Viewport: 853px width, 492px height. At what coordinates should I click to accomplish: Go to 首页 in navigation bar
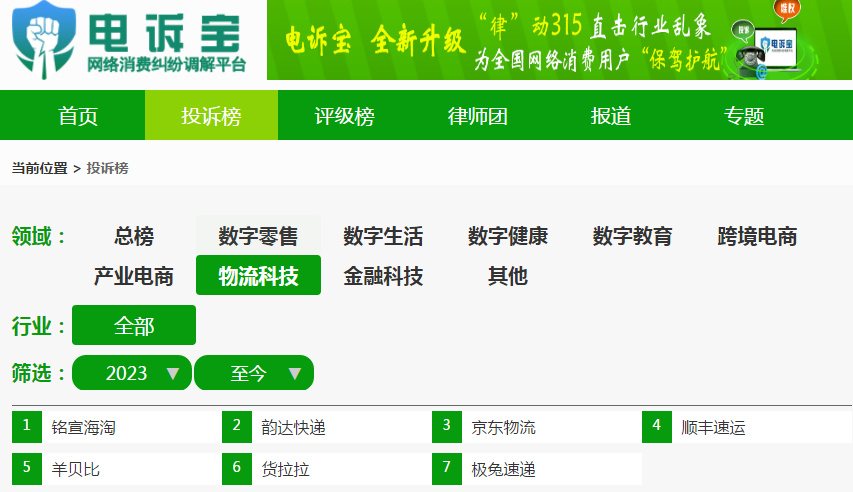click(78, 116)
